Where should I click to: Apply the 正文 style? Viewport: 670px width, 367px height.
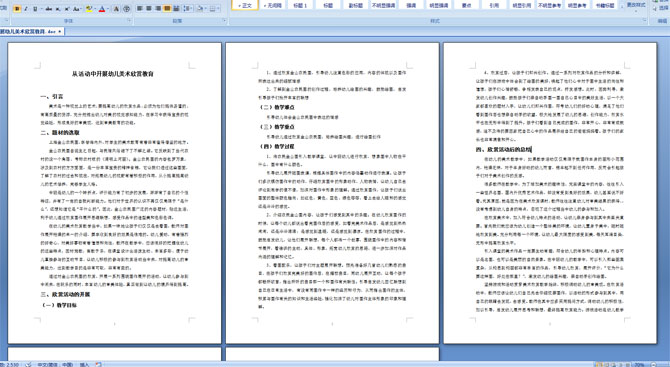245,5
